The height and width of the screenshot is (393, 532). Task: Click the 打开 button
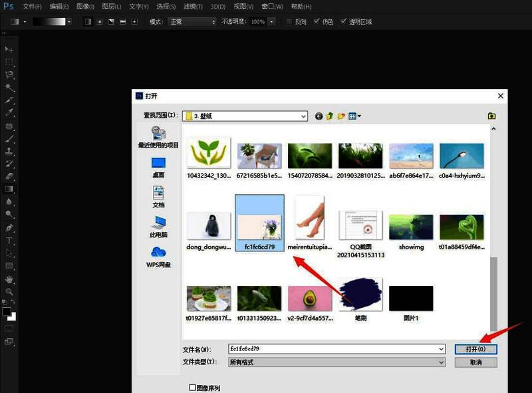click(x=475, y=348)
